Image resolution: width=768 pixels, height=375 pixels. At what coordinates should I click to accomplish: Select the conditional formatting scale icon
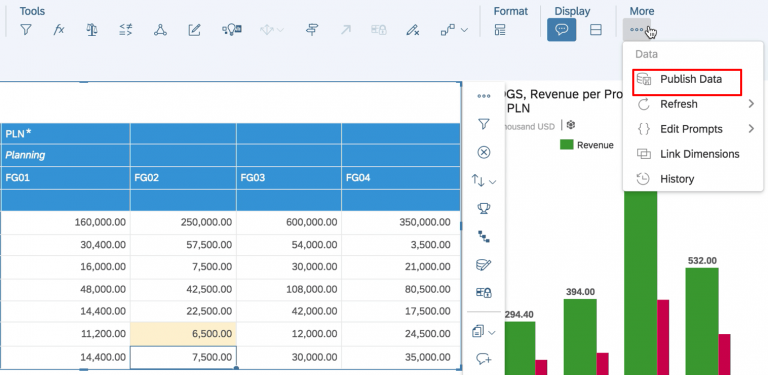pos(92,30)
